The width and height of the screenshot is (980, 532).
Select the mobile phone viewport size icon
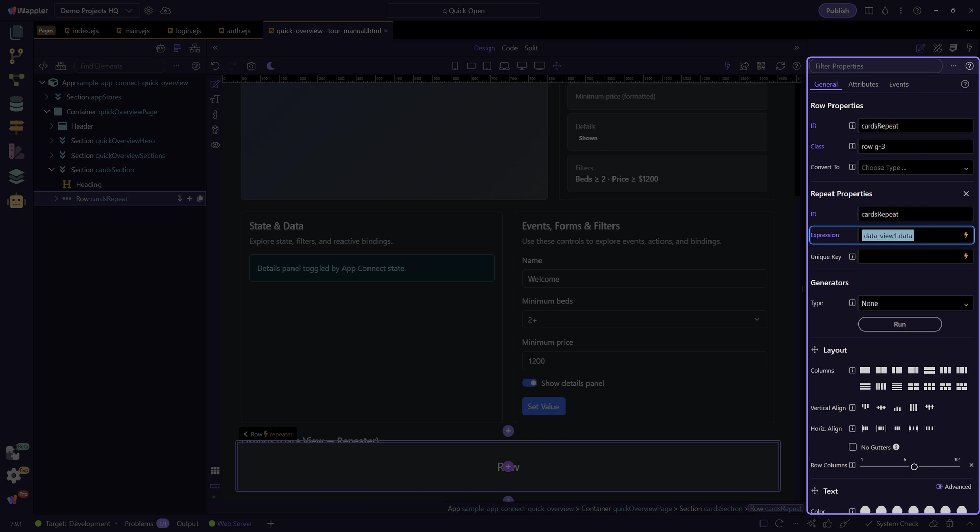455,66
